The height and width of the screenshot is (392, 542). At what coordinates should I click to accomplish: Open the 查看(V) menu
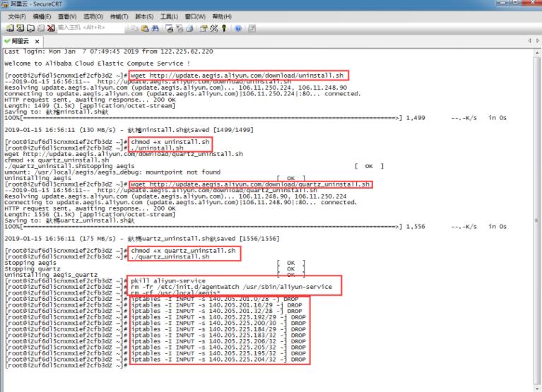[x=67, y=16]
